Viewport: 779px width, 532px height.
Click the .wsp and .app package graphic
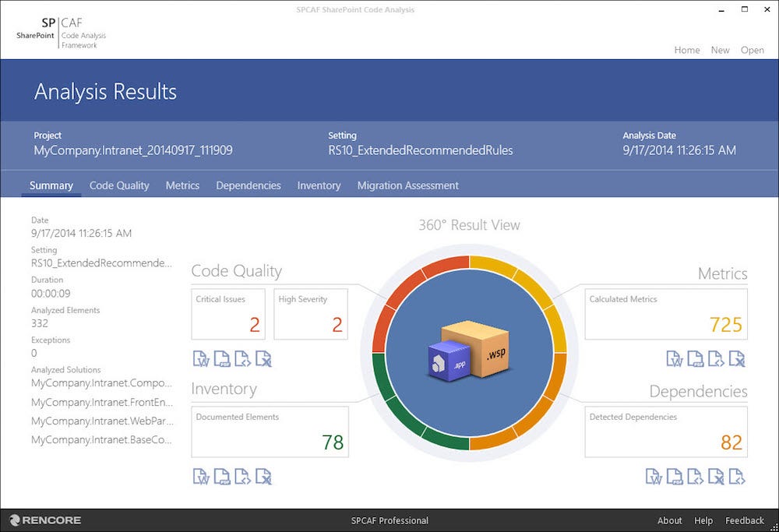468,351
